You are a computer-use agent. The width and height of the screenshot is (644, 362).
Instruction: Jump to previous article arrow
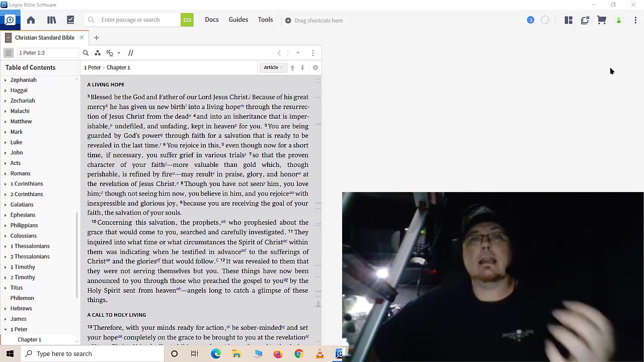tap(292, 67)
